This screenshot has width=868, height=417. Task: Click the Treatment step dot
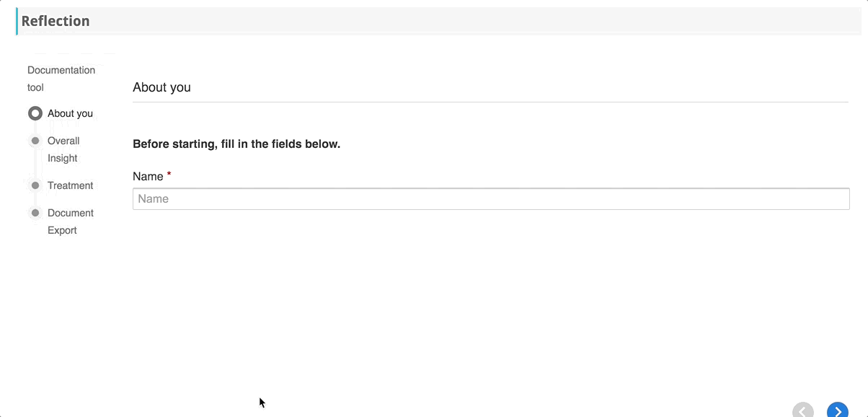(35, 185)
